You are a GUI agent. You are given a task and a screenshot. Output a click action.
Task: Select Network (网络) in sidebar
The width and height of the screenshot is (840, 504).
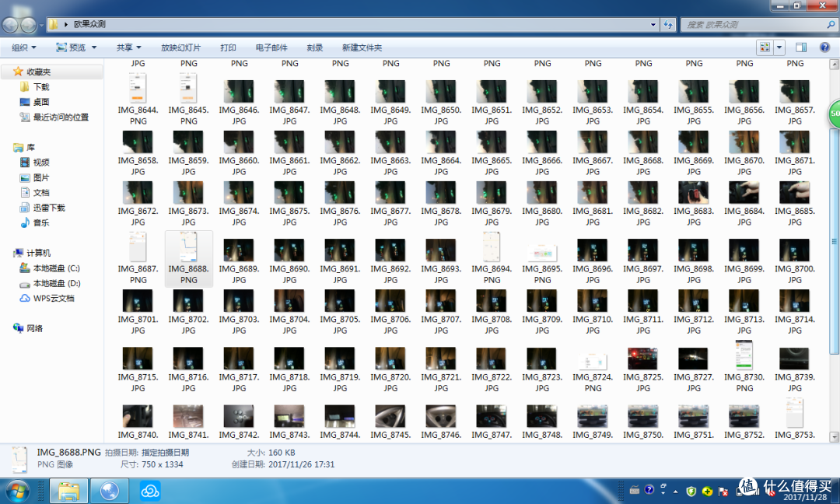point(28,328)
